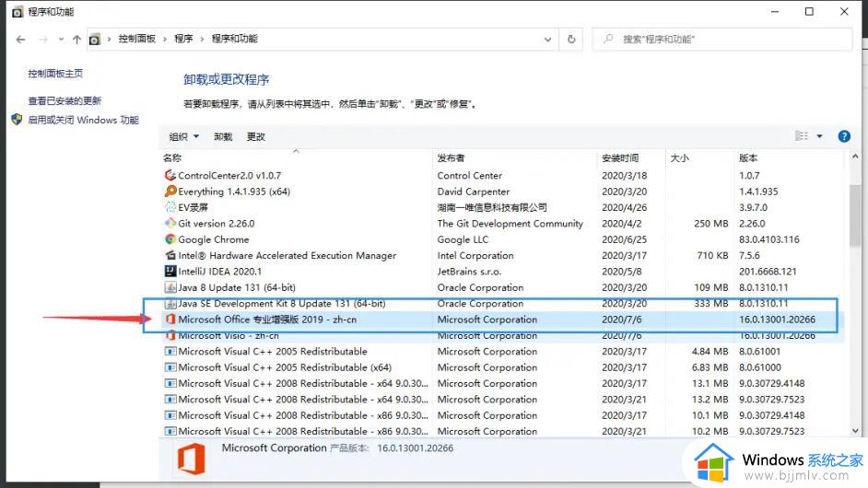The height and width of the screenshot is (488, 868).
Task: Open the view options dropdown arrow
Action: [819, 136]
